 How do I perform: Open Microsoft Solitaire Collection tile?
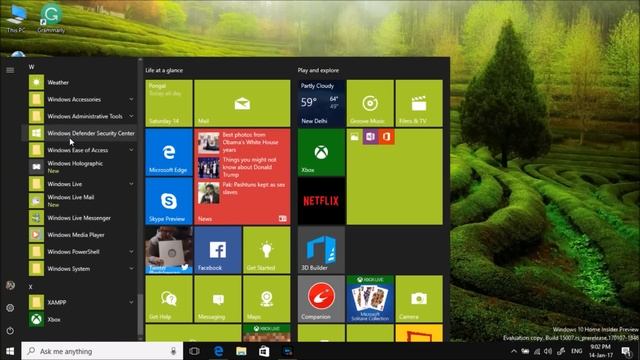pyautogui.click(x=370, y=299)
